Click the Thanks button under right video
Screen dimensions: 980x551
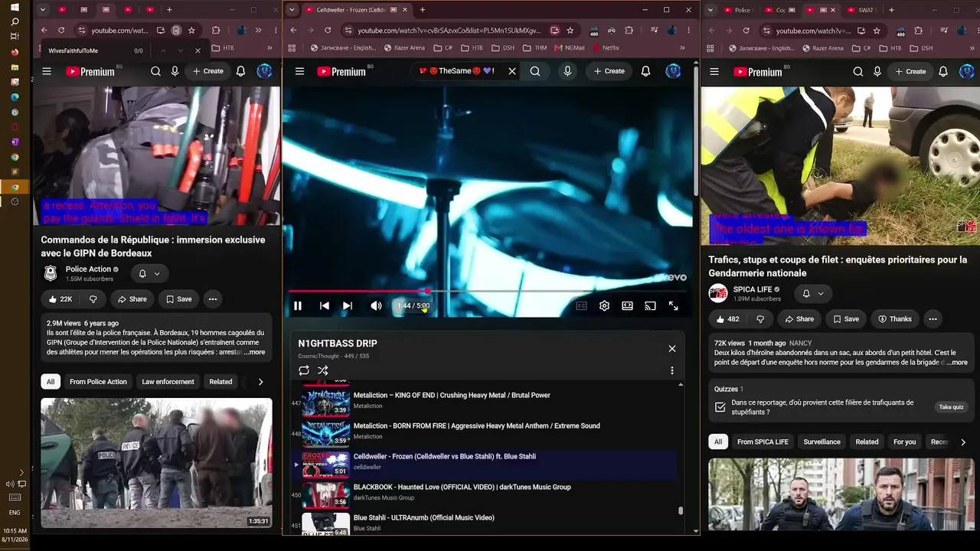coord(894,319)
